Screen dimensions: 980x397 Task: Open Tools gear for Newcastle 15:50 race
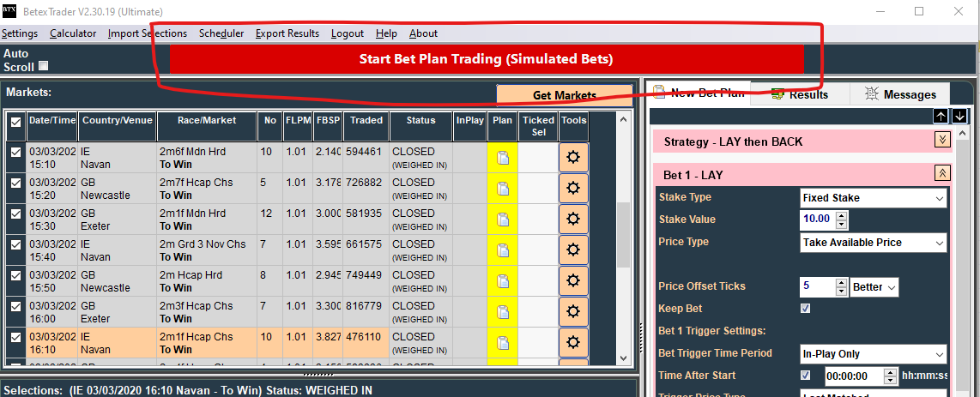coord(573,281)
